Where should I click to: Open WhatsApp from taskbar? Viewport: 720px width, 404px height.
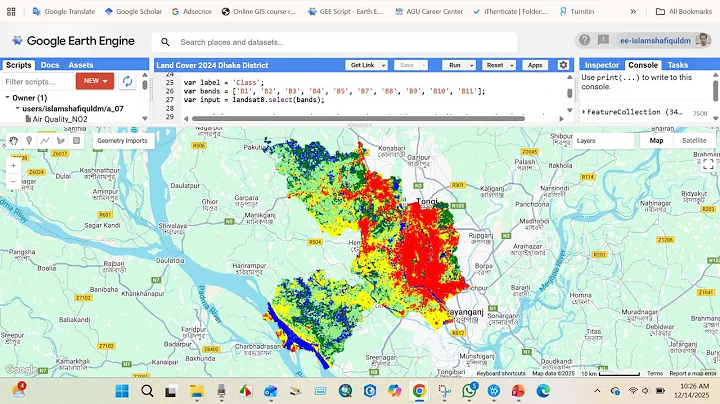(469, 391)
